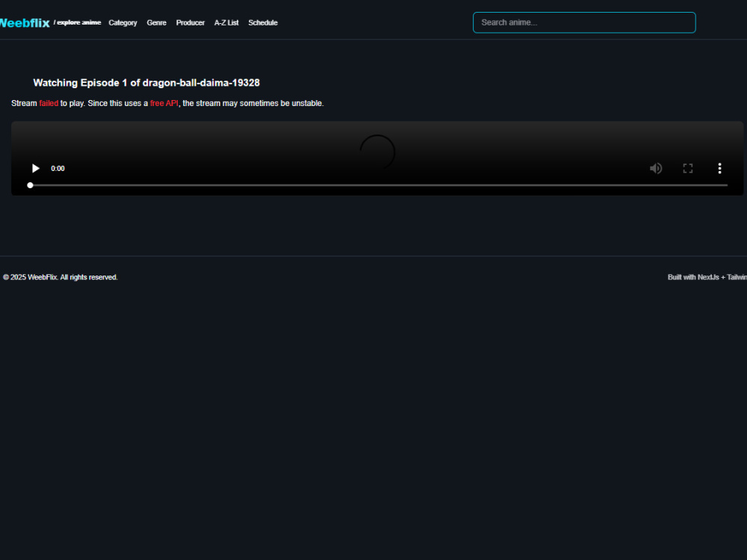747x560 pixels.
Task: Click the red 'free API' text
Action: point(164,103)
